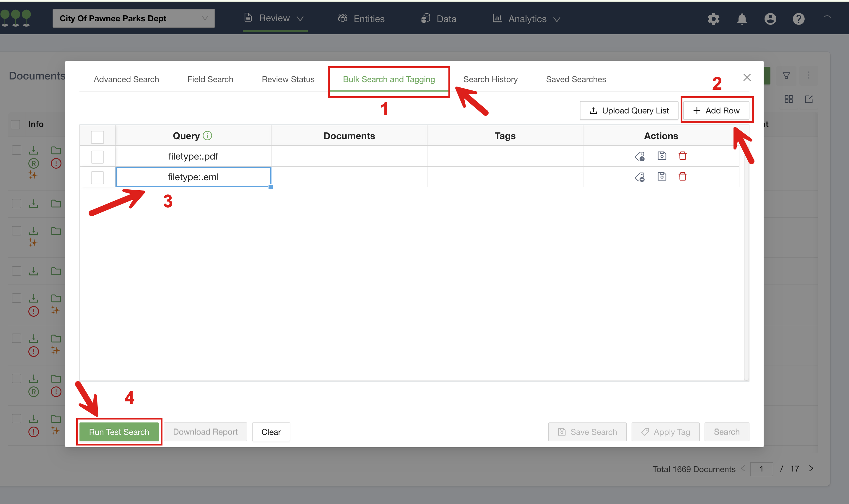Viewport: 849px width, 504px height.
Task: Toggle the checkbox for filetype:.pdf row
Action: coord(97,156)
